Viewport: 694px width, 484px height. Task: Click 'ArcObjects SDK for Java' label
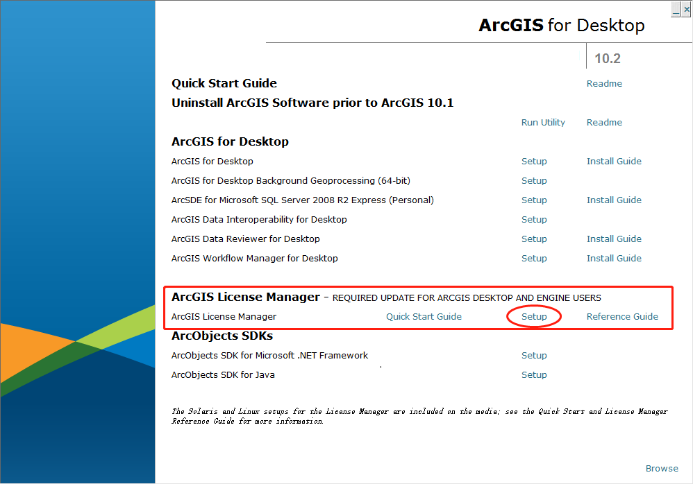tap(223, 375)
